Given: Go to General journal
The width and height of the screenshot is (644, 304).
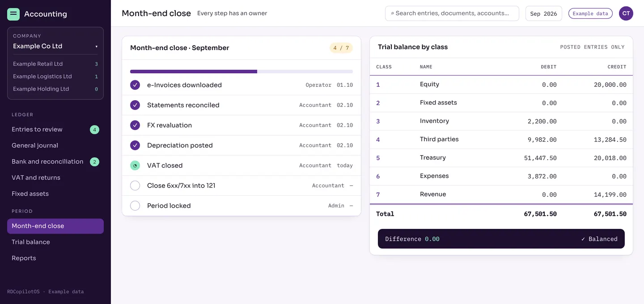Looking at the screenshot, I should pyautogui.click(x=55, y=146).
